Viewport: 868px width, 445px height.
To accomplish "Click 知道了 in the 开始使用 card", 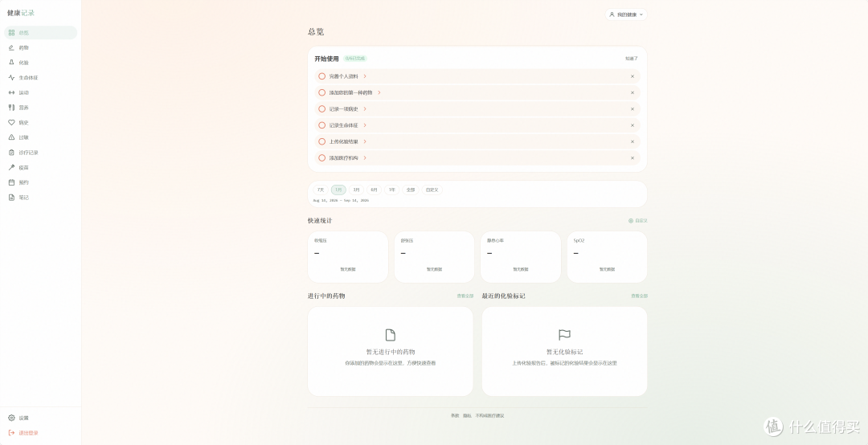I will coord(632,59).
